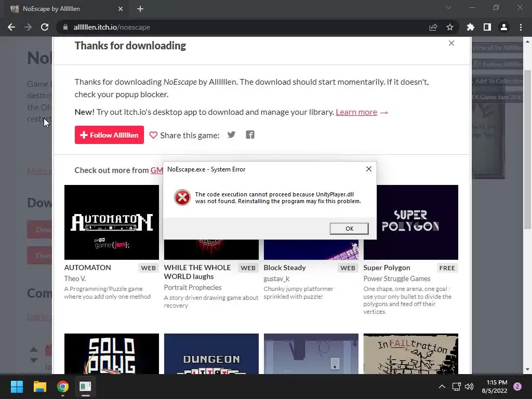This screenshot has width=532, height=399.
Task: Reload the current page
Action: coord(45,27)
